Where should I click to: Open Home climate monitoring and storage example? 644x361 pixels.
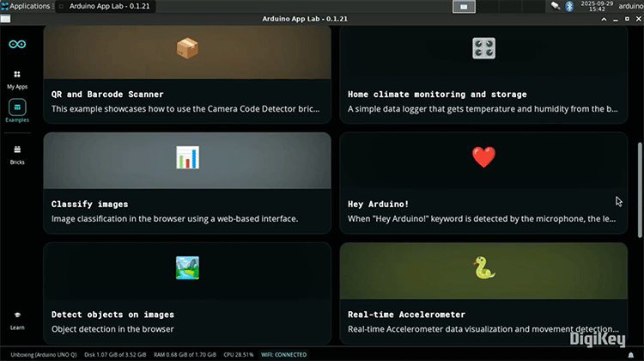[437, 94]
